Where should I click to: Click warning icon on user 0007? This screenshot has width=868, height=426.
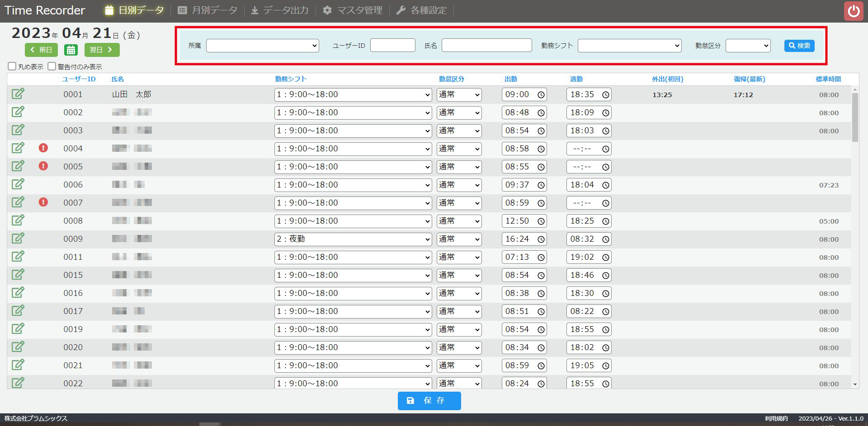(x=43, y=202)
